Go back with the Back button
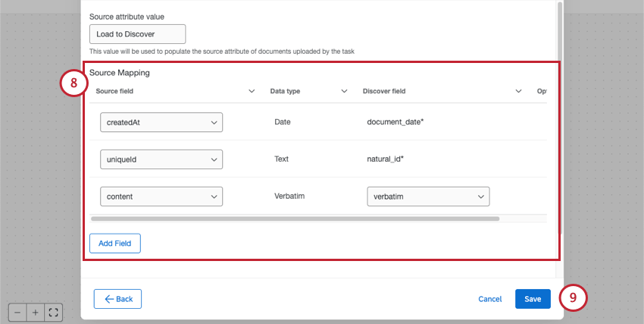This screenshot has width=644, height=324. (x=117, y=299)
